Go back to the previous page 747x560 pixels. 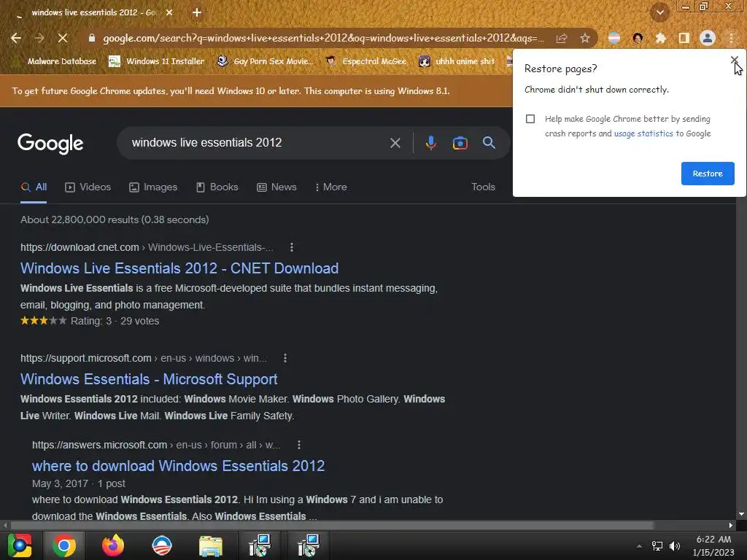coord(16,38)
